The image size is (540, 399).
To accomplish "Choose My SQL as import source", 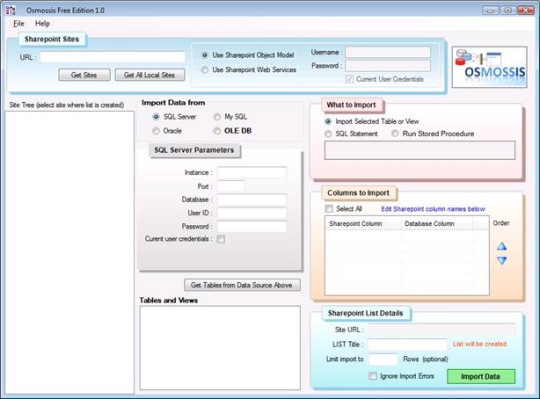I will pyautogui.click(x=217, y=117).
